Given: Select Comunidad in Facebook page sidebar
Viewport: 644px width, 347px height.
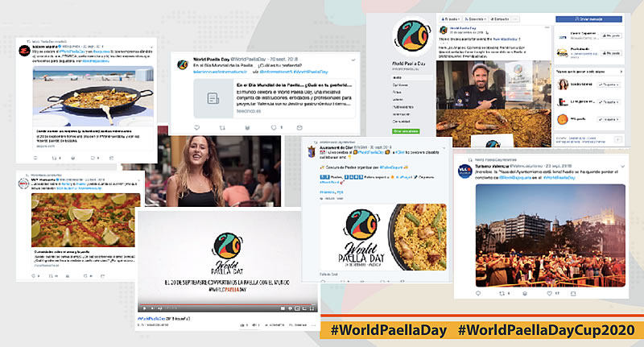Looking at the screenshot, I should (x=401, y=122).
